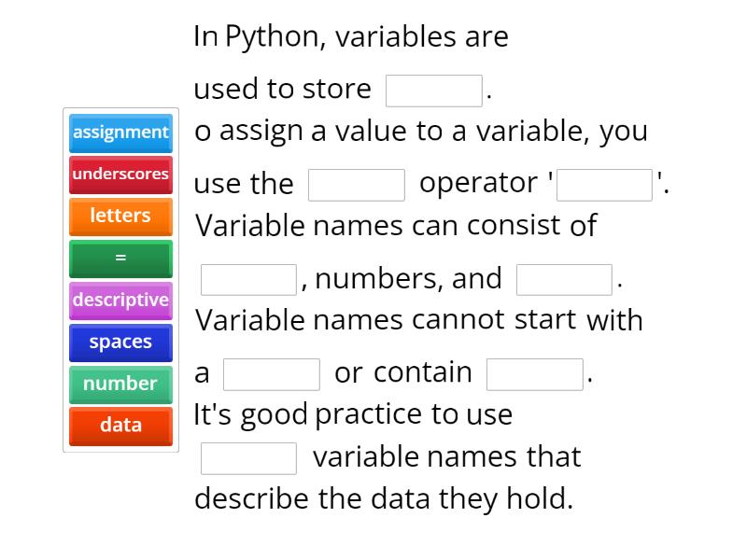Click the blank before 'variable names that'
Image resolution: width=747 pixels, height=560 pixels.
pyautogui.click(x=248, y=456)
